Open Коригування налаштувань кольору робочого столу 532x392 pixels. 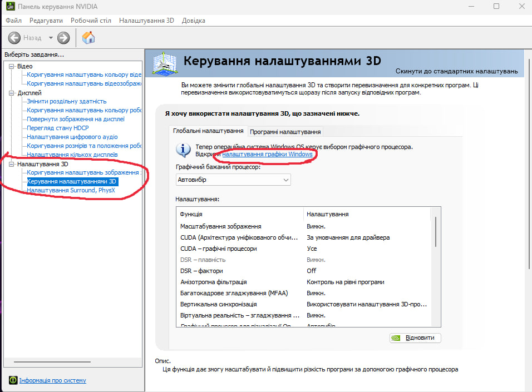pos(84,110)
